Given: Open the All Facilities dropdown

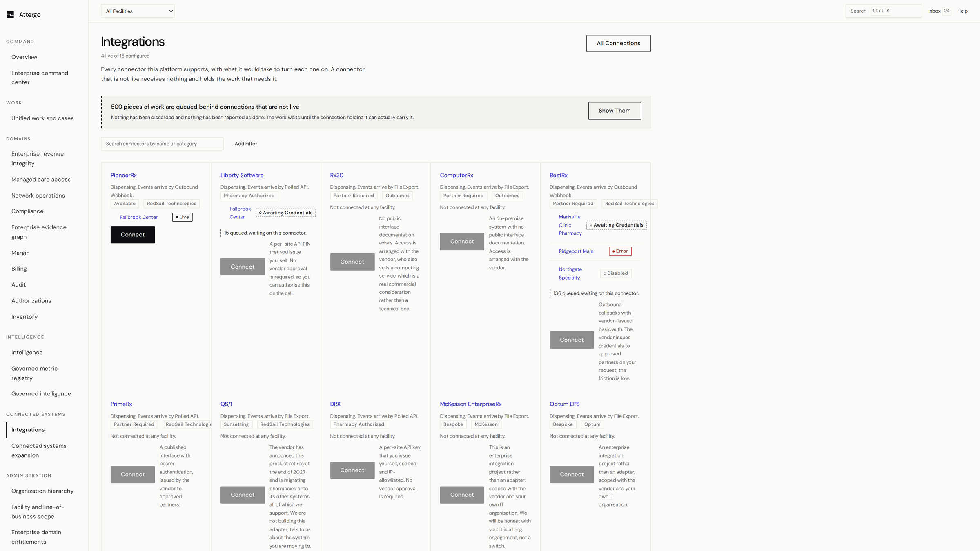Looking at the screenshot, I should click(x=138, y=11).
